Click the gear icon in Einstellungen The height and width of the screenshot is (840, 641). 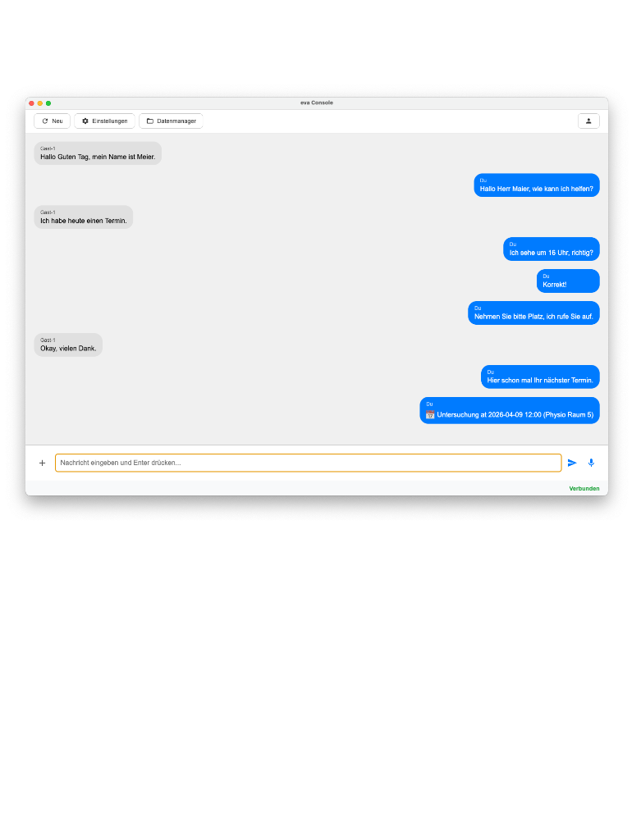point(85,121)
